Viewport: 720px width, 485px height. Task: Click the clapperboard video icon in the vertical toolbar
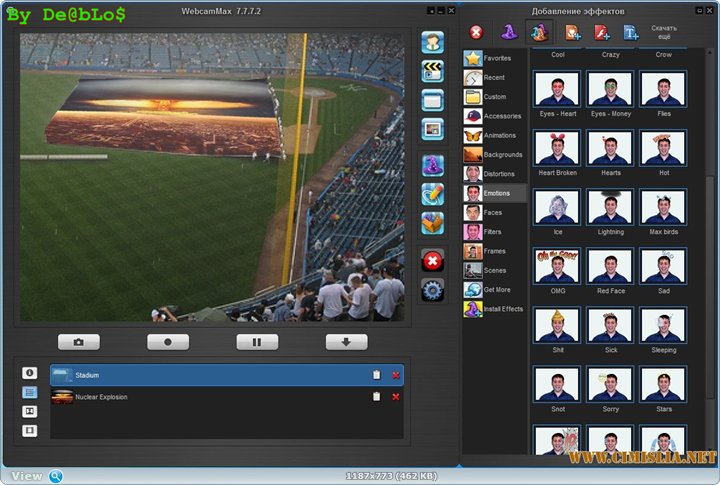[x=432, y=71]
